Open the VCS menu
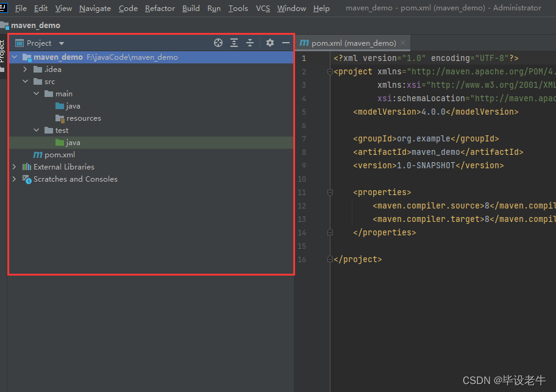The height and width of the screenshot is (392, 556). 263,8
